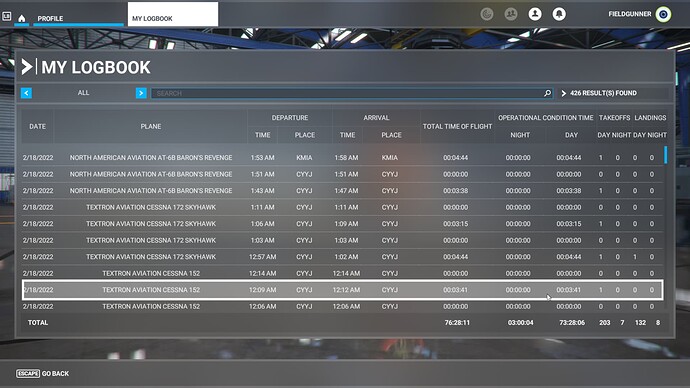Click total night time 03:00:04
This screenshot has width=690, height=388.
tap(520, 322)
